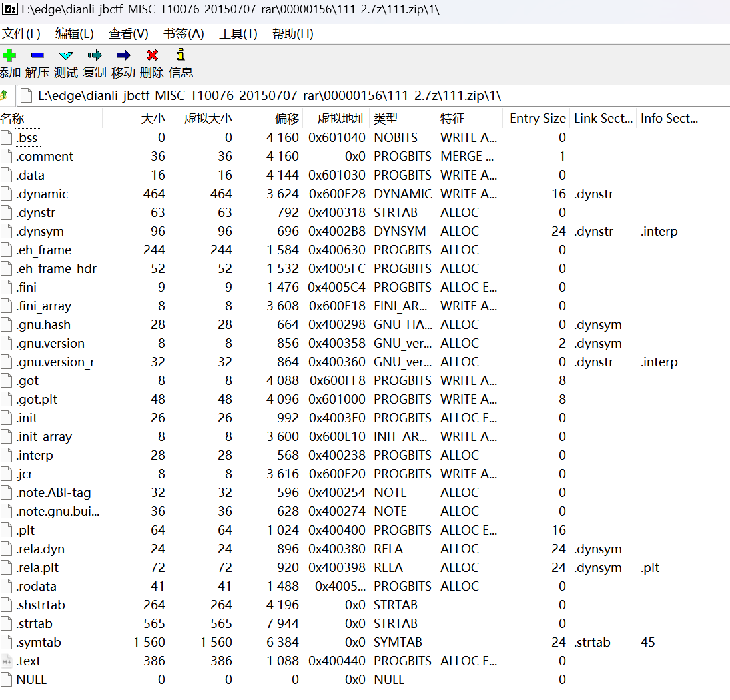The image size is (730, 700).
Task: Click the green Add (添加) toolbar icon
Action: [9, 55]
